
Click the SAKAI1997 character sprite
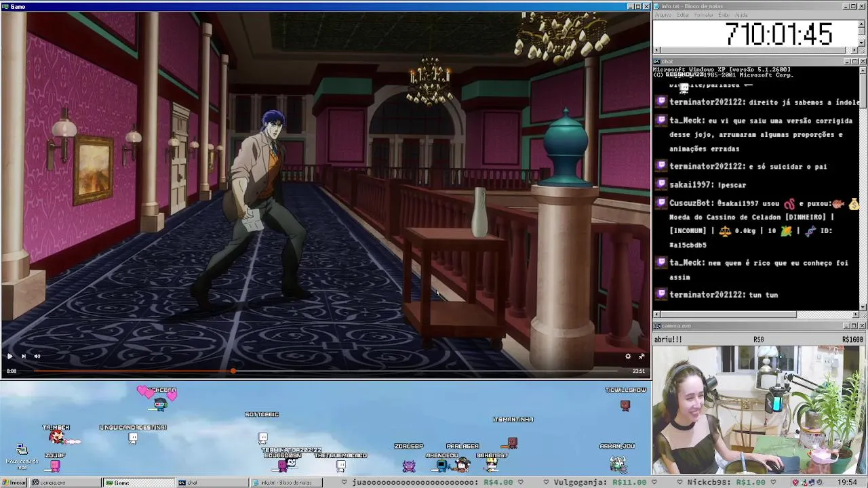pyautogui.click(x=492, y=465)
